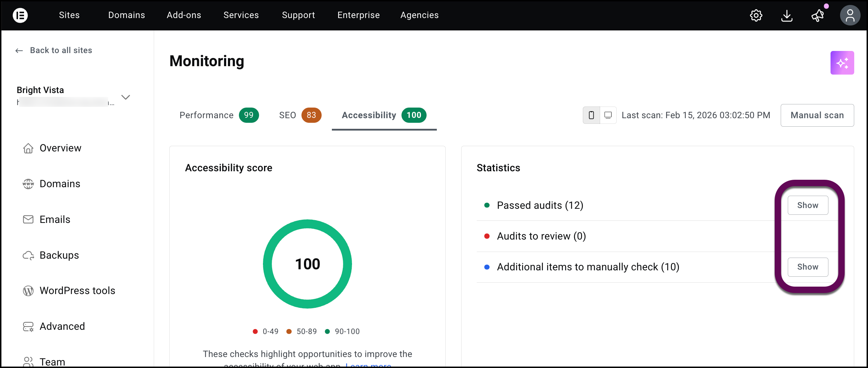
Task: Click the Manual scan button
Action: tap(817, 115)
